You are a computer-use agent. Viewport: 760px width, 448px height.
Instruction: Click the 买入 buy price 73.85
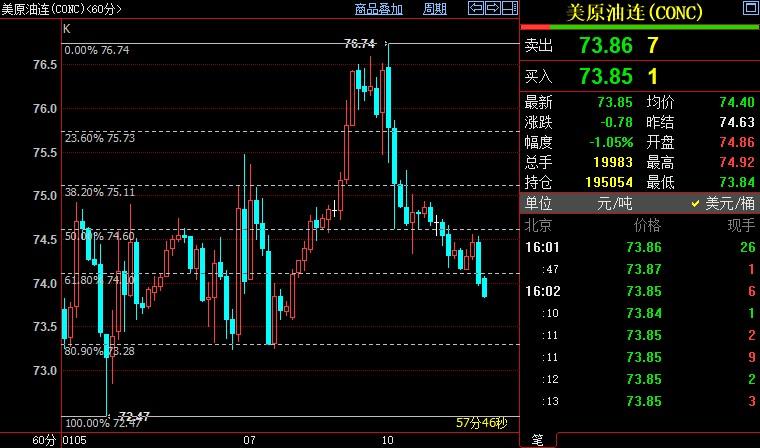point(605,76)
